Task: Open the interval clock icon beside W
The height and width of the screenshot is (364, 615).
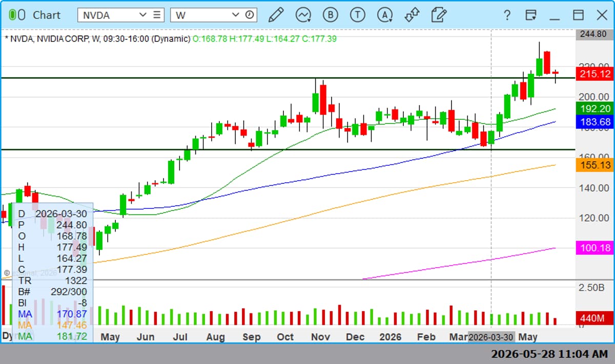Action: (250, 15)
